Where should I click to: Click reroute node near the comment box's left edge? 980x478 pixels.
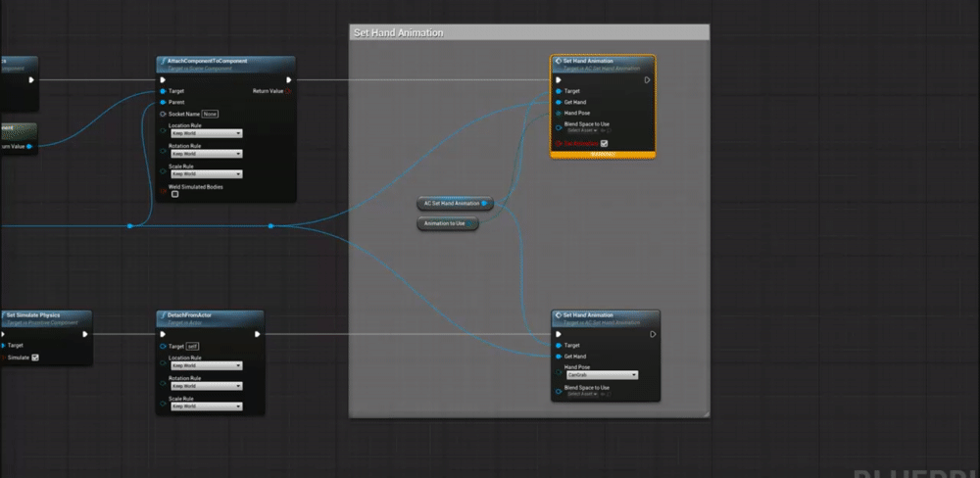point(270,225)
